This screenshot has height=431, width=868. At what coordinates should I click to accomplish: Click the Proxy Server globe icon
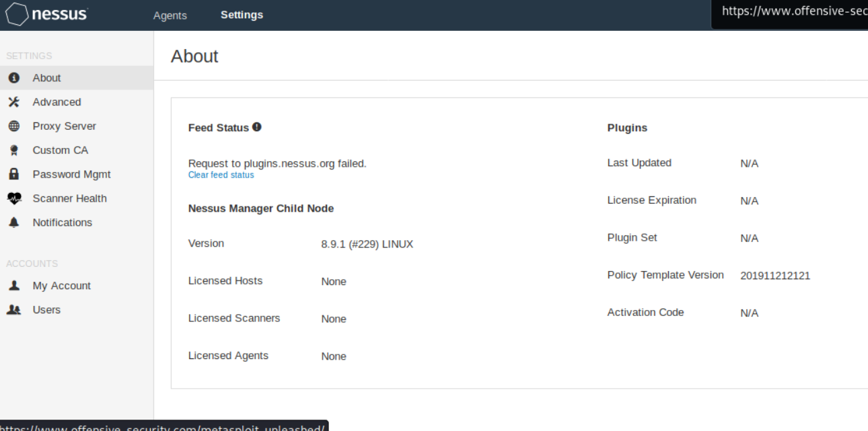(13, 126)
